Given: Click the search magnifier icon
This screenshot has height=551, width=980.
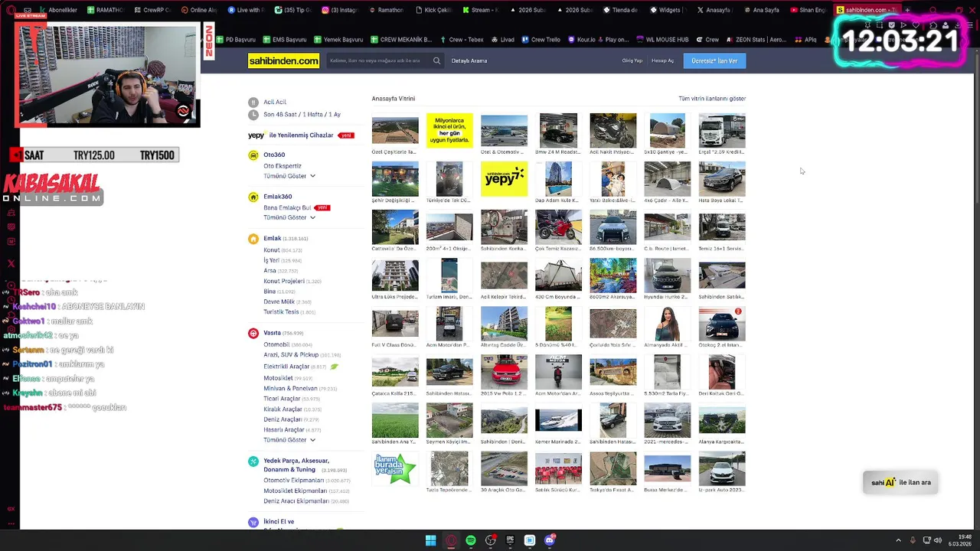Looking at the screenshot, I should tap(436, 60).
